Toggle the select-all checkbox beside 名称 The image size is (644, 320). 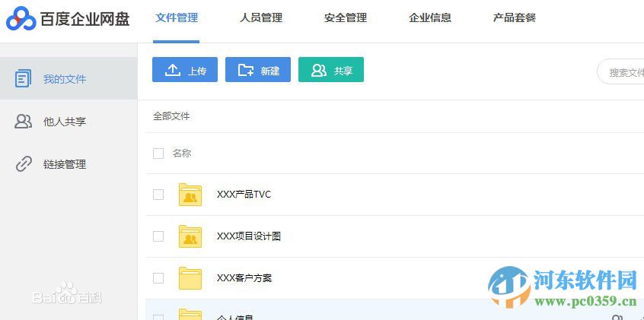click(158, 154)
